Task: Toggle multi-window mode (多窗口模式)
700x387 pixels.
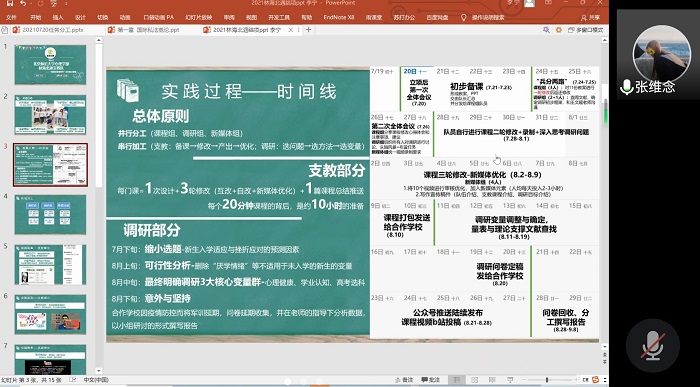Action: click(x=586, y=30)
